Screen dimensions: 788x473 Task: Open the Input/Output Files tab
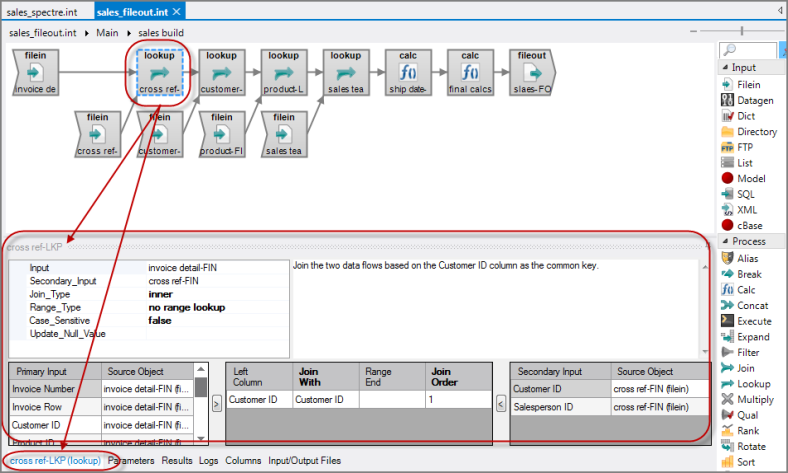[305, 460]
